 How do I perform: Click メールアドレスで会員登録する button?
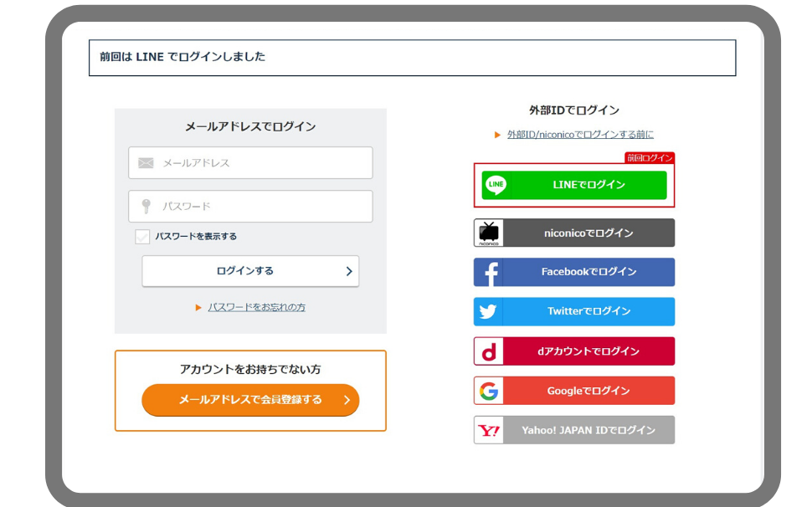tap(250, 400)
